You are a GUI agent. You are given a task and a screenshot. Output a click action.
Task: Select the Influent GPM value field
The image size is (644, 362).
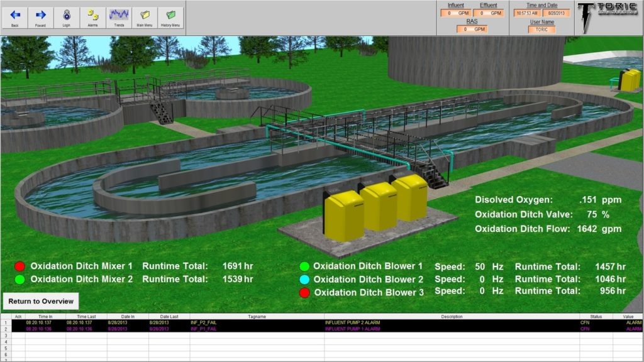tap(455, 13)
